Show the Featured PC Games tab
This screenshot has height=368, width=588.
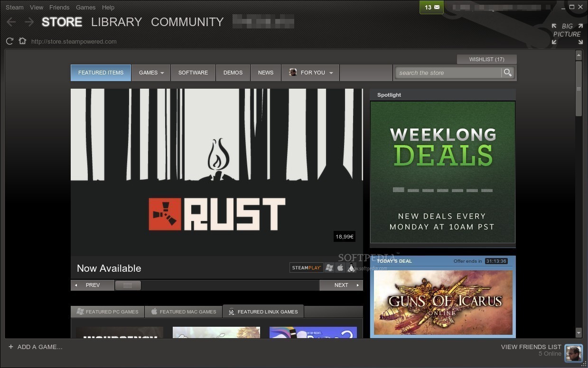tap(107, 312)
